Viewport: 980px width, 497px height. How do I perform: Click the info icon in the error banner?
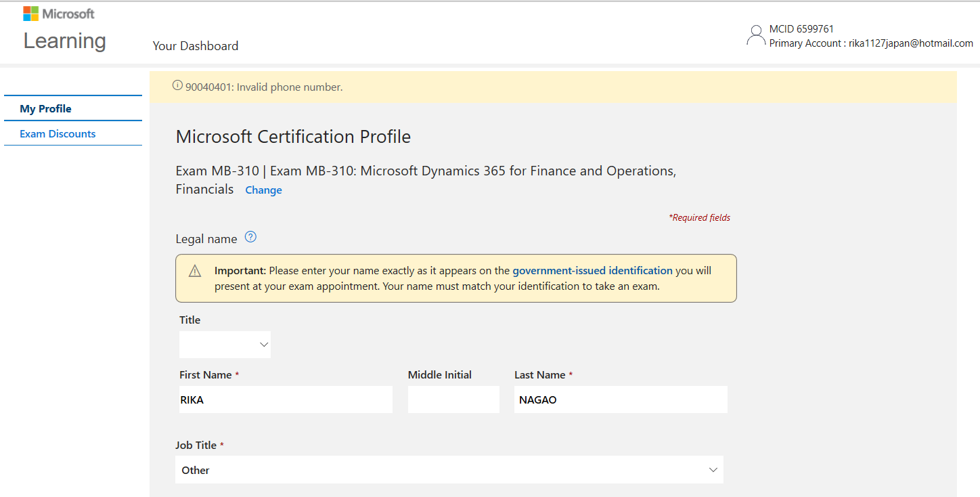177,86
